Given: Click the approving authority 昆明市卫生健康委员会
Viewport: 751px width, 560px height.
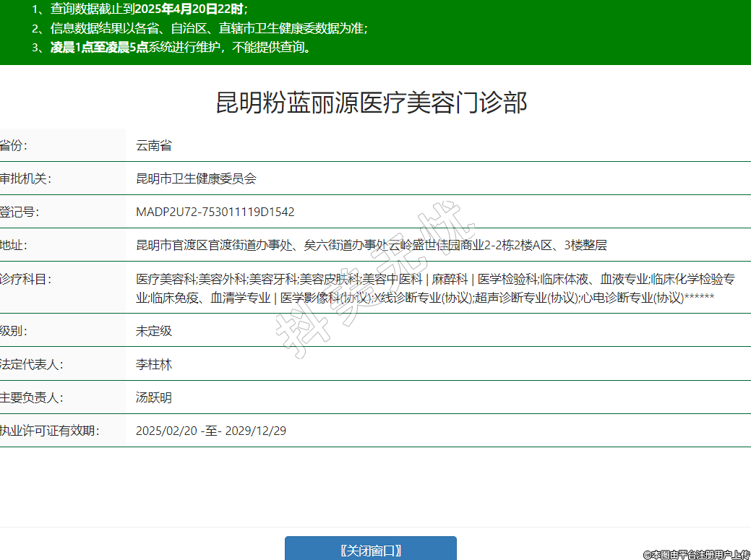Looking at the screenshot, I should (x=196, y=178).
